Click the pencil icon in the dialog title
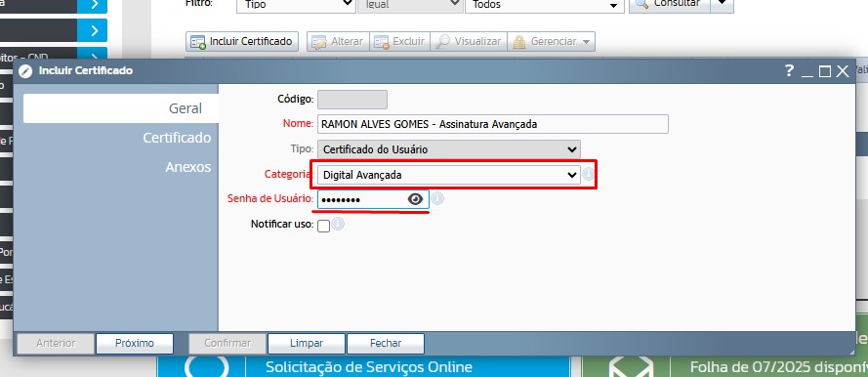This screenshot has height=377, width=868. [x=25, y=71]
